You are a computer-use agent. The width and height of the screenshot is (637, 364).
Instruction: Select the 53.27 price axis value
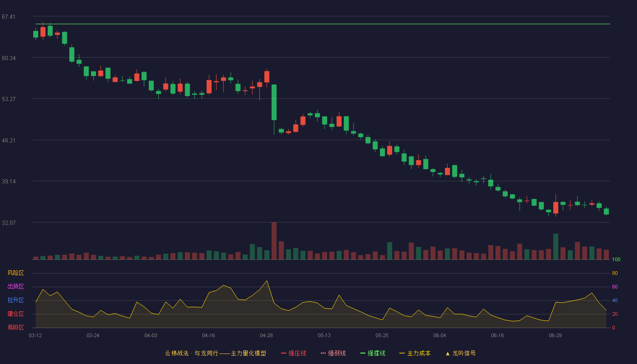coord(9,99)
